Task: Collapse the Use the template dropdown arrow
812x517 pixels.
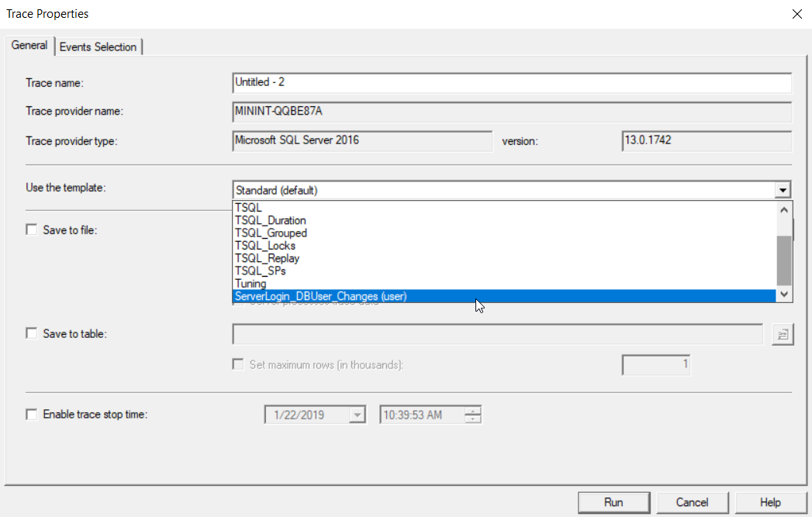Action: click(x=783, y=191)
